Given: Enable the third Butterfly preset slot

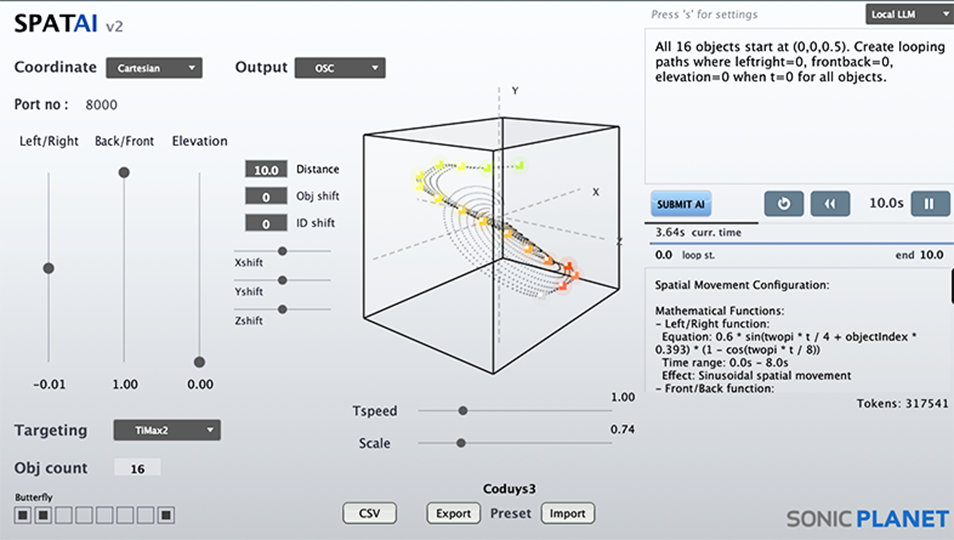Looking at the screenshot, I should point(63,516).
